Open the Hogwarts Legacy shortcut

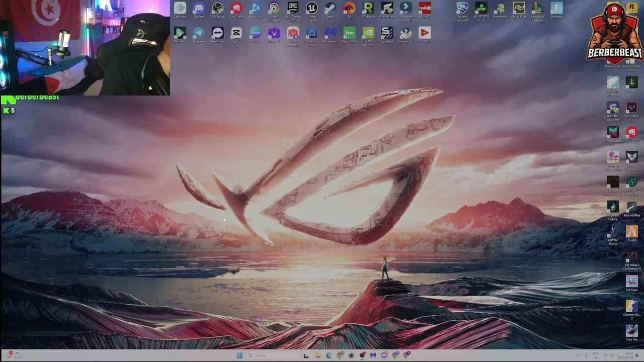(613, 211)
